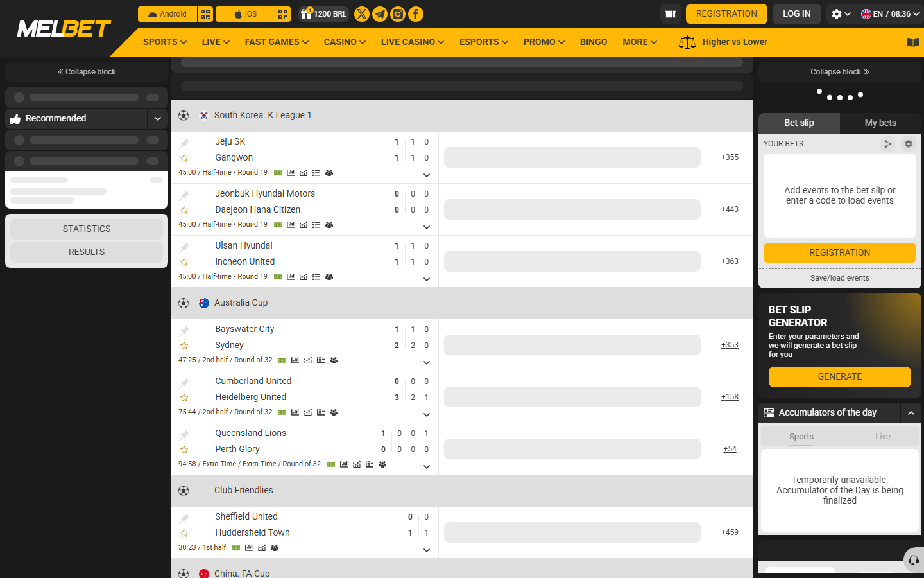924x578 pixels.
Task: Favorite the Sheffield United vs Huddersfield match
Action: (x=184, y=533)
